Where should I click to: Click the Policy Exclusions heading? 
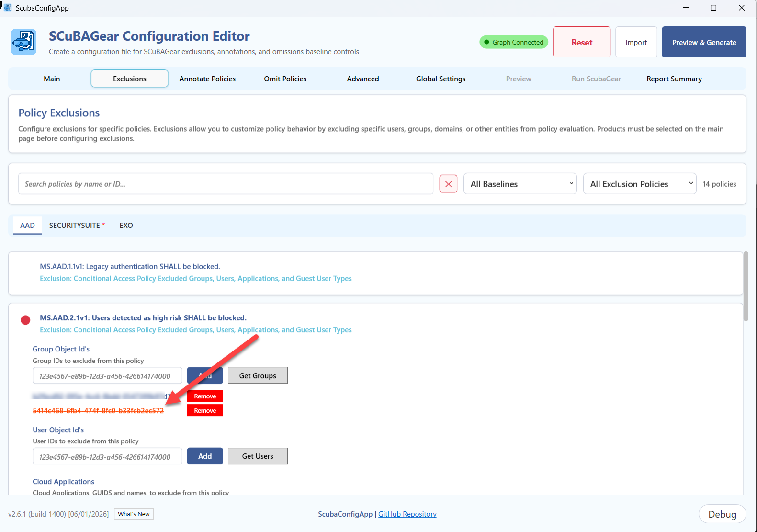pyautogui.click(x=59, y=113)
